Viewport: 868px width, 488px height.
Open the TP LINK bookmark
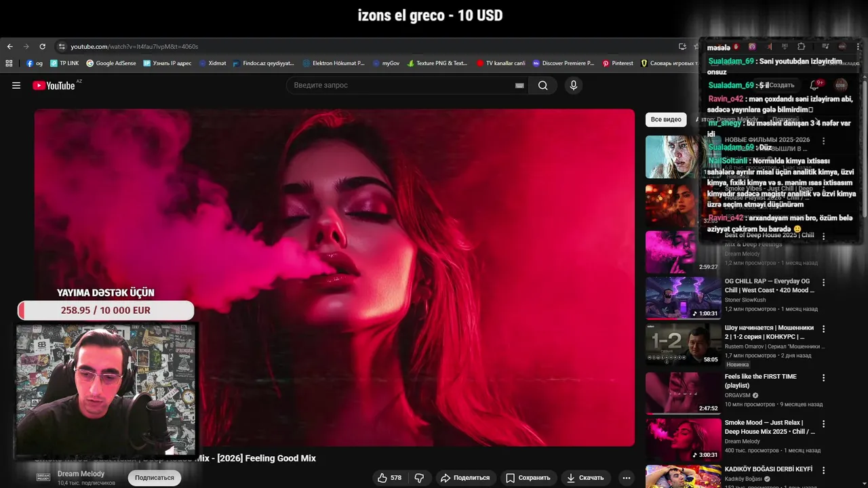pyautogui.click(x=64, y=63)
